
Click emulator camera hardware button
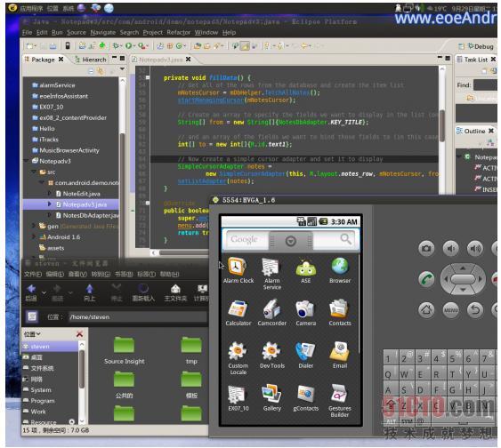coord(426,248)
